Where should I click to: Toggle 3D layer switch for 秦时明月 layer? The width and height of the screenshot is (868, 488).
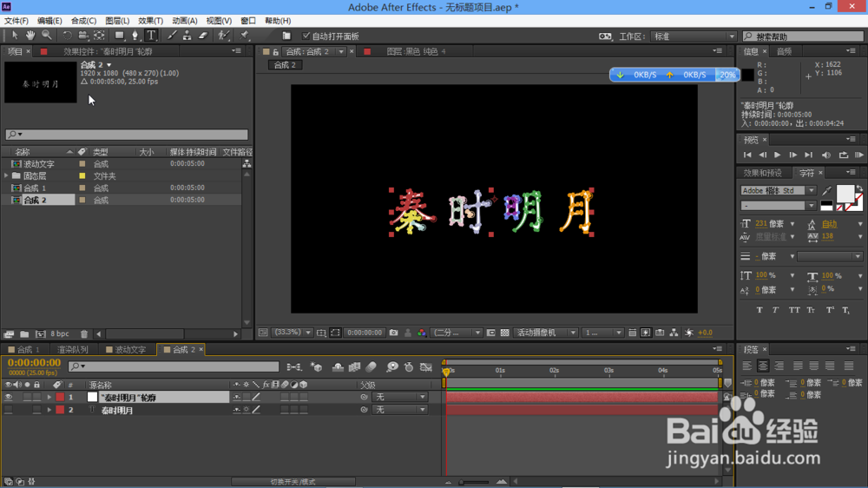tap(304, 410)
